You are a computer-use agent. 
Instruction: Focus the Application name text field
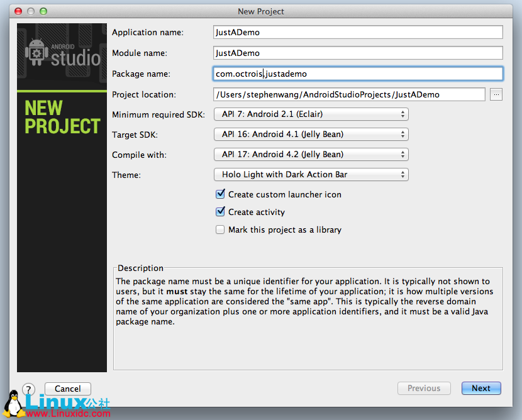[358, 32]
